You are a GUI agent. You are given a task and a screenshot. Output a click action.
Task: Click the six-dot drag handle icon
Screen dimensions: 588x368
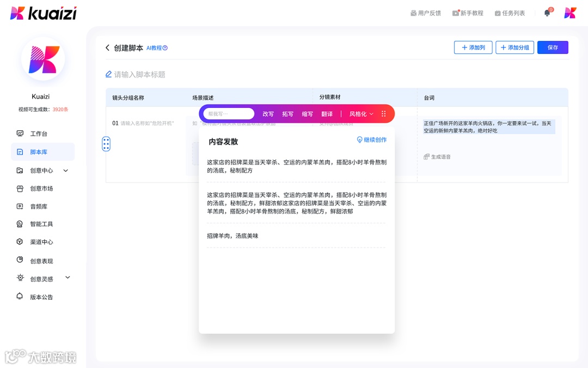106,143
